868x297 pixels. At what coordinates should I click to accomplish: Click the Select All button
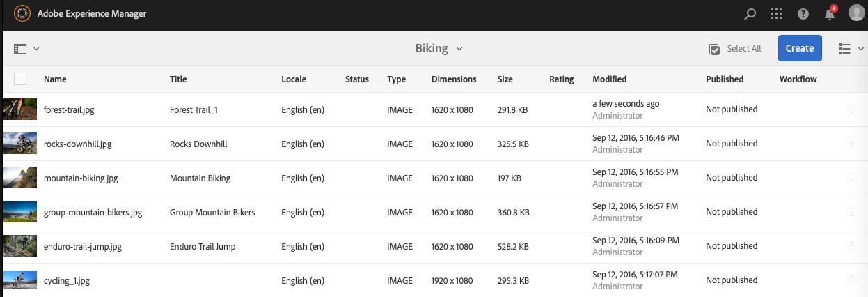coord(735,49)
